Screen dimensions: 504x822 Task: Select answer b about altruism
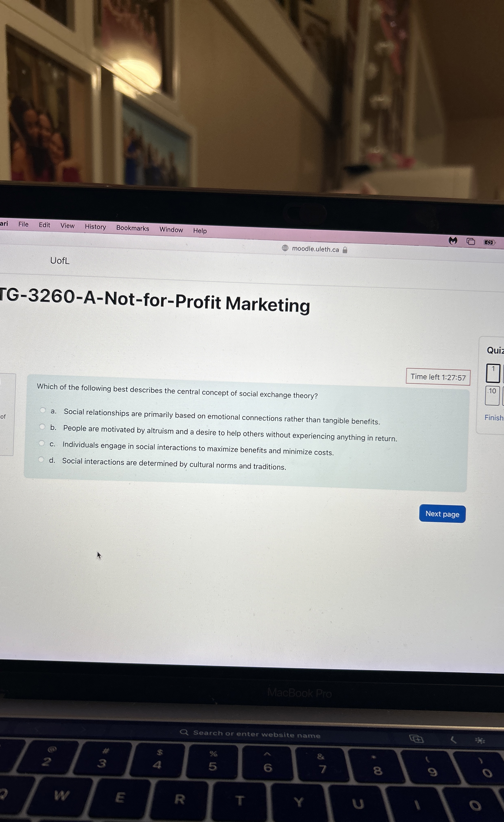pos(42,427)
